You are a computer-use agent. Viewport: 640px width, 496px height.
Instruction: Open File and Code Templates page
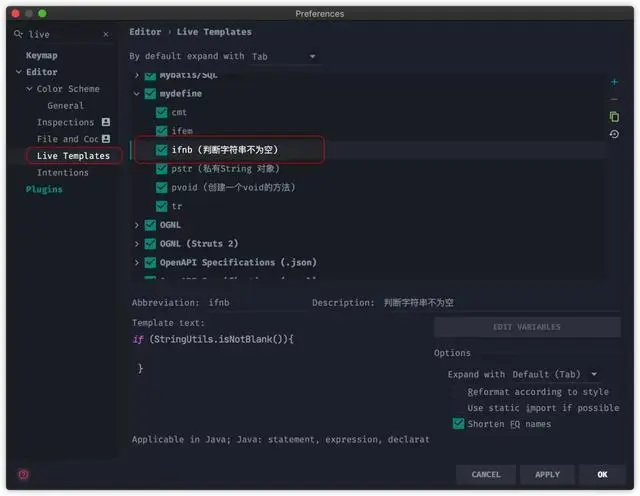[68, 139]
